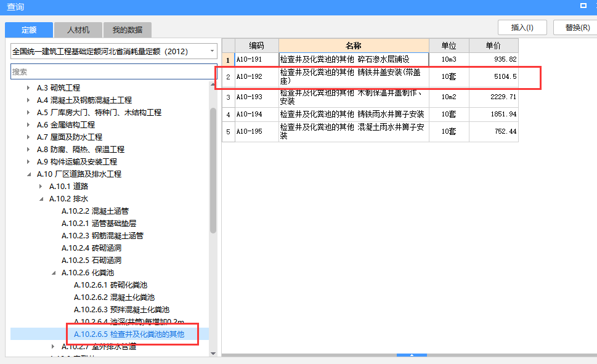597x364 pixels.
Task: Click the price value 935.82
Action: (x=505, y=59)
